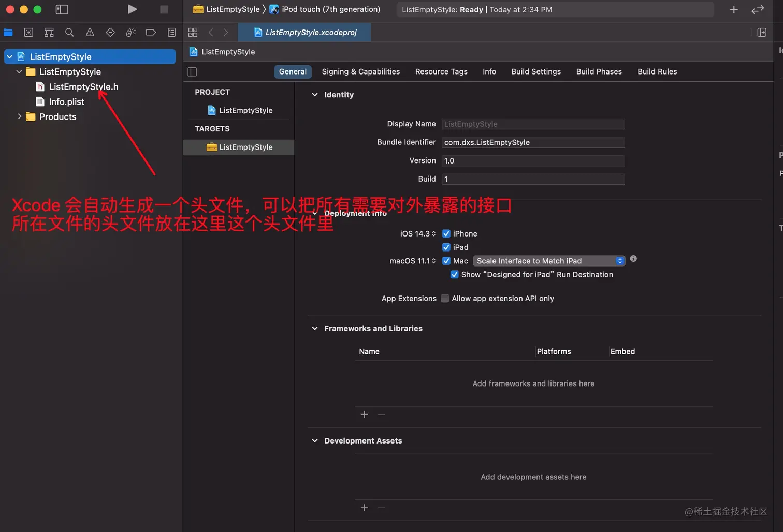Collapse the ListEmptyStyle project root
Viewport: 783px width, 532px height.
point(9,57)
